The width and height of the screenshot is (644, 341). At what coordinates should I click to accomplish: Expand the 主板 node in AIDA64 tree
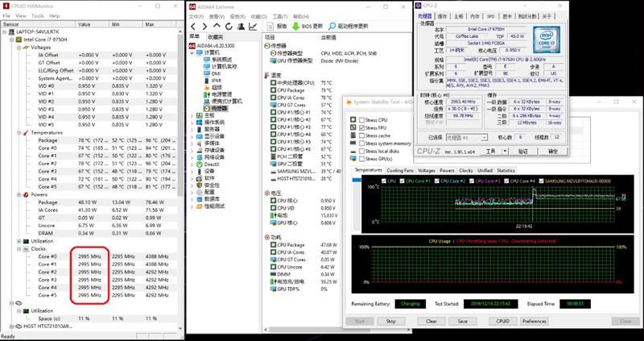coord(192,115)
